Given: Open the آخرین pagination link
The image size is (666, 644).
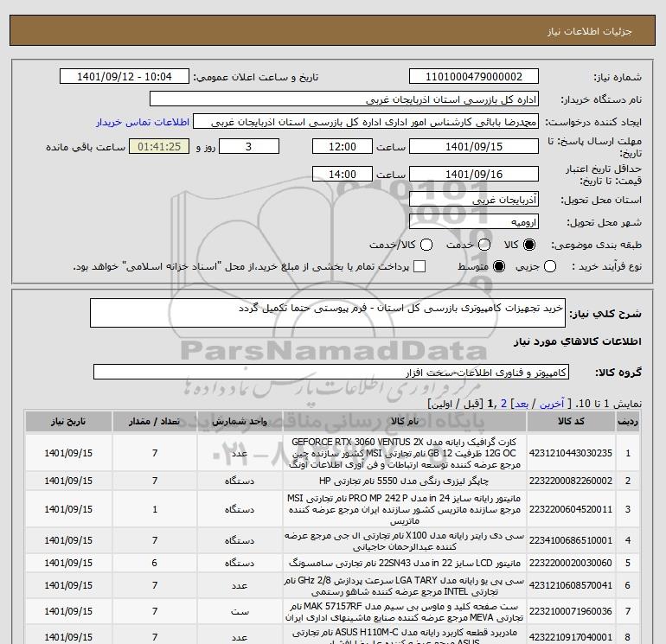Looking at the screenshot, I should (x=551, y=404).
